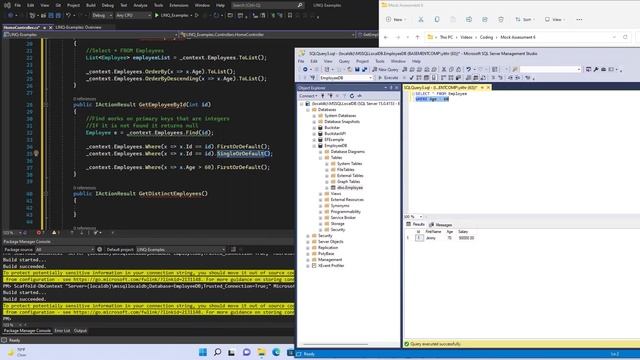Screen dimensions: 640x360
Task: Click the Videos breadcrumb in File Explorer address bar
Action: (x=466, y=37)
